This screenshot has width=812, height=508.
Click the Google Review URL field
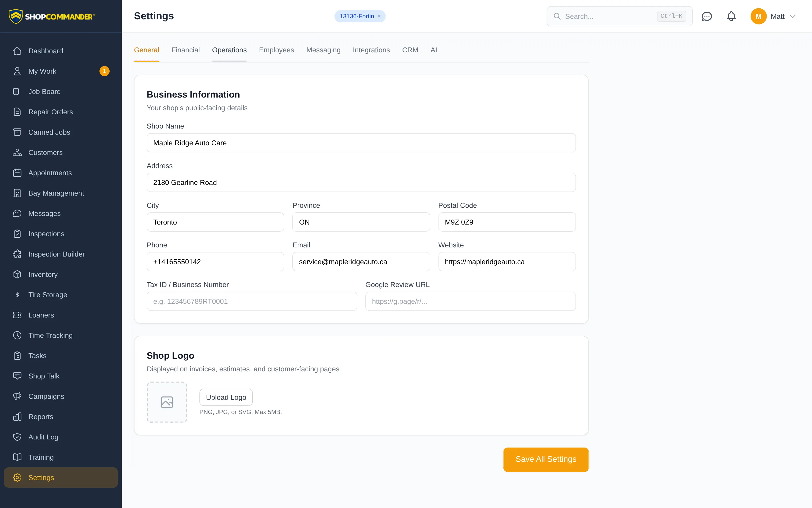point(470,301)
